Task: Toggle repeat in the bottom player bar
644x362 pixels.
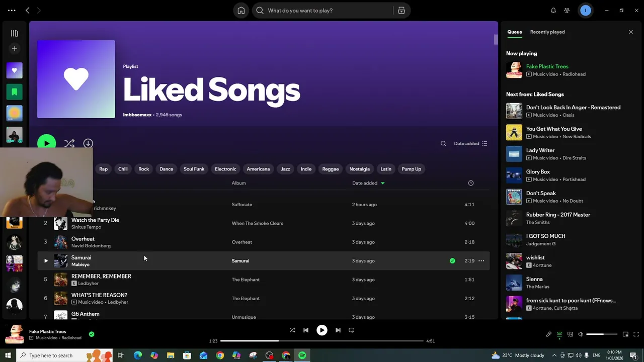Action: pyautogui.click(x=352, y=330)
